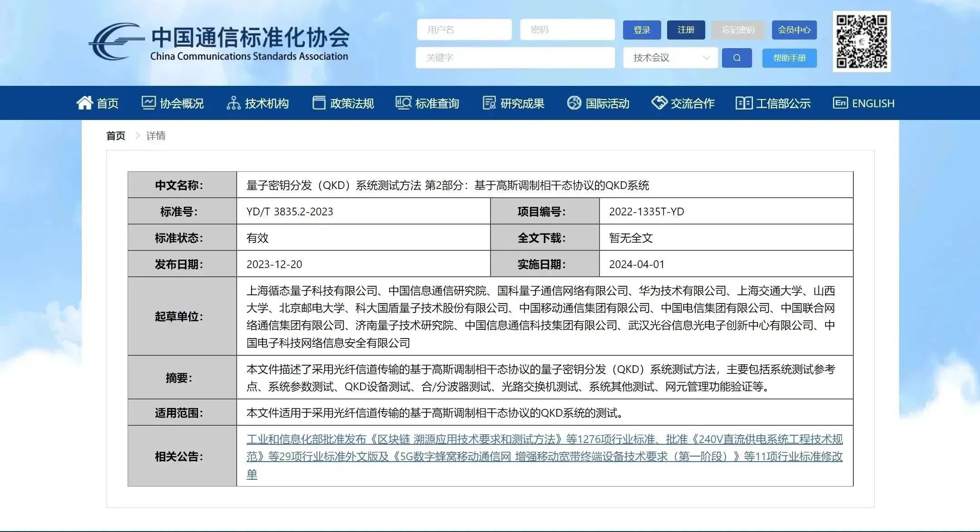Click the 摘要 label cell
This screenshot has width=980, height=532.
point(182,378)
